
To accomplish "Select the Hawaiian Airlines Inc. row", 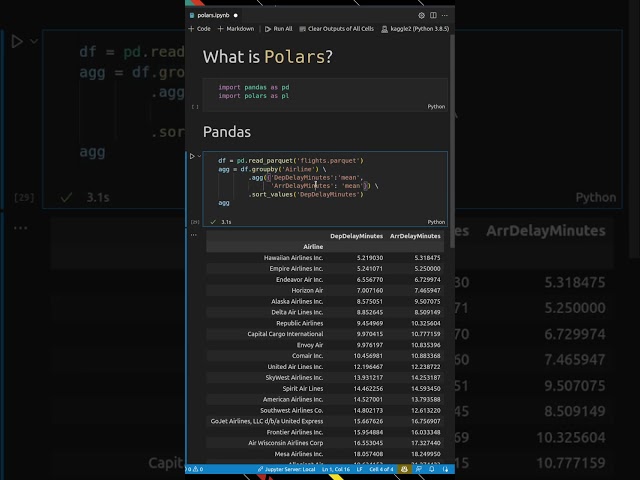I will pos(325,258).
